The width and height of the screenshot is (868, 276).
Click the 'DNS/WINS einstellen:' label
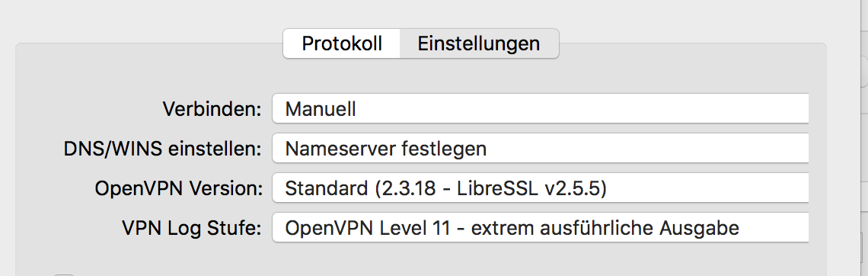coord(162,149)
